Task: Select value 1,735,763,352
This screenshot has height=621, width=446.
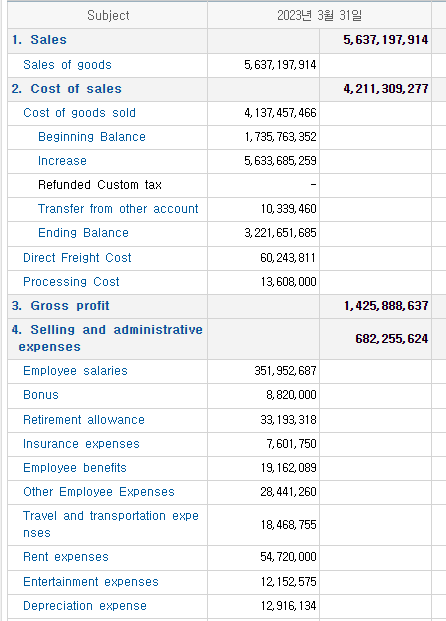Action: tap(280, 137)
